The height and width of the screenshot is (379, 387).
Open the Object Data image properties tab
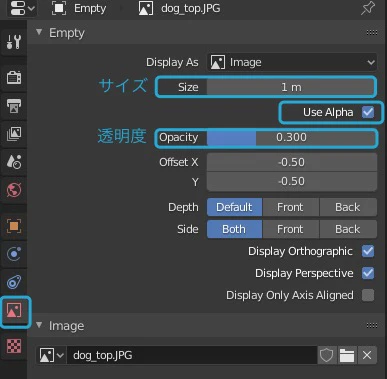pos(14,311)
